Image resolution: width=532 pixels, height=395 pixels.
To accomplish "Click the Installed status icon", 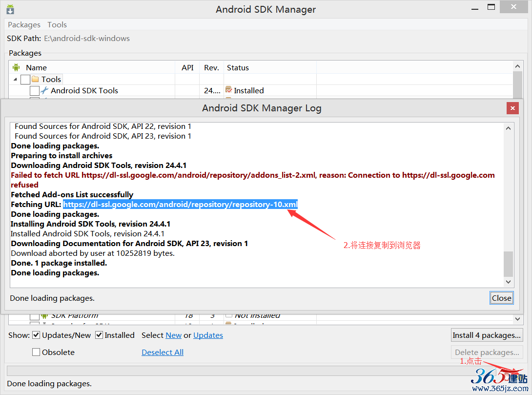I will tap(229, 90).
